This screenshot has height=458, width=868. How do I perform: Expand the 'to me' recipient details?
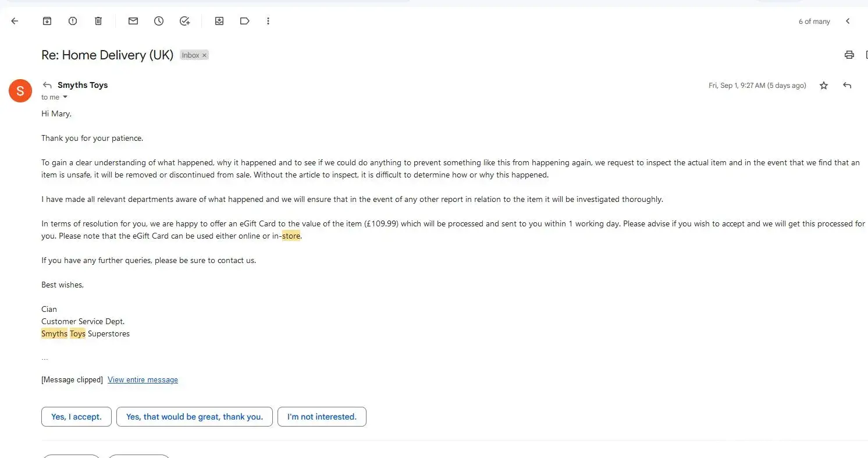[65, 97]
